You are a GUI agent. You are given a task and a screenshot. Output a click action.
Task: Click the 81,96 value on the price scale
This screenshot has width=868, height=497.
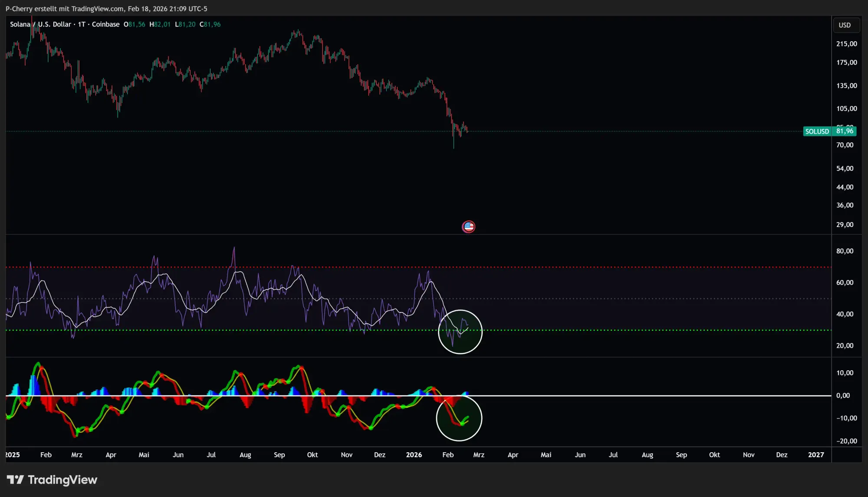coord(845,131)
